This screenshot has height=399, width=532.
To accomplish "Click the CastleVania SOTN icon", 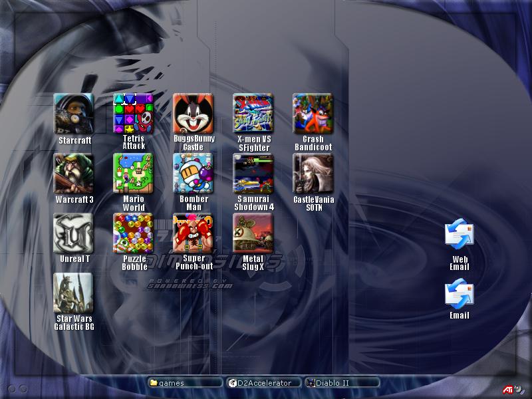I will pos(313,174).
